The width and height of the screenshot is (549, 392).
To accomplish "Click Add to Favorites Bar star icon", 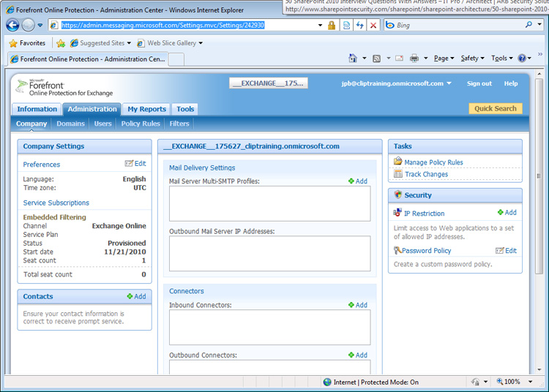I will (x=61, y=43).
